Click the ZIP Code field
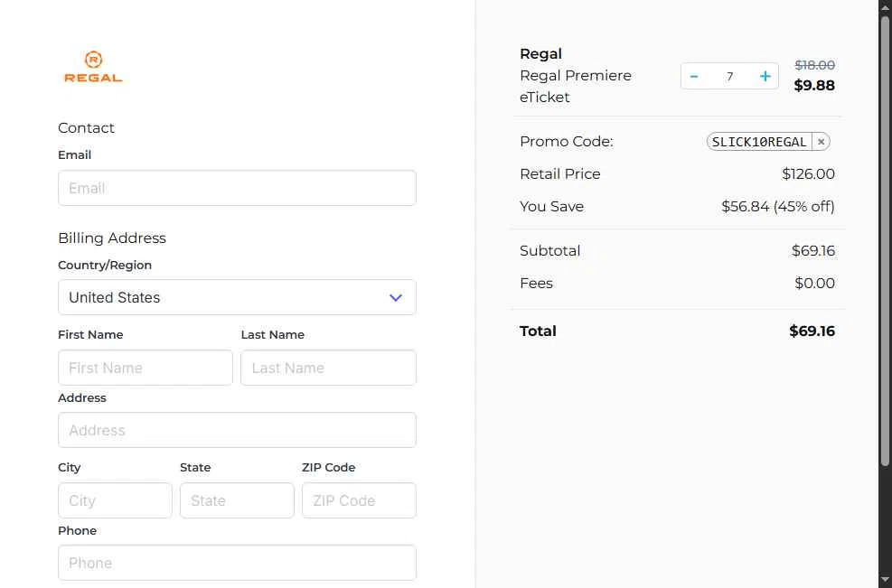 [x=359, y=501]
